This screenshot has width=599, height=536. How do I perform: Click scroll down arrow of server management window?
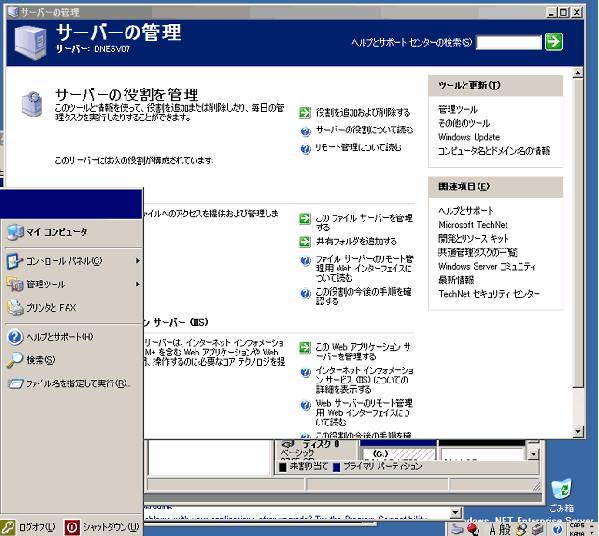pos(578,432)
